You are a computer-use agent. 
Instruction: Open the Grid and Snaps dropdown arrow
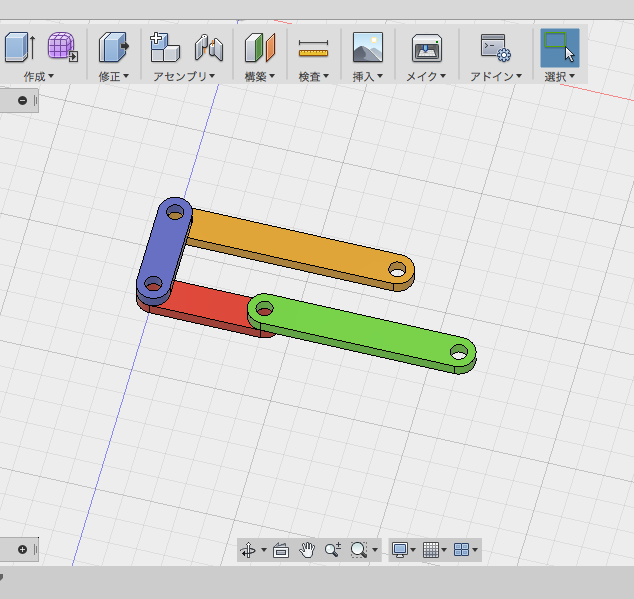(x=444, y=550)
